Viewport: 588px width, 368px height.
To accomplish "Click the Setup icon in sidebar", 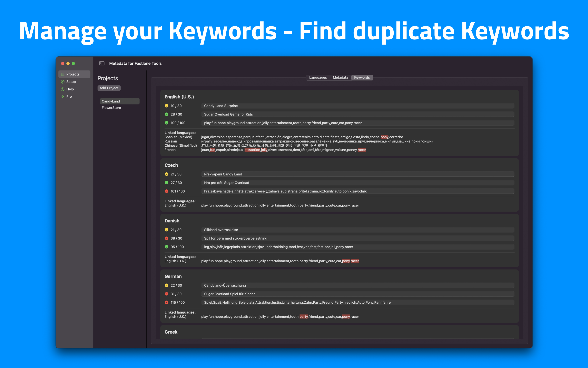I will (63, 82).
